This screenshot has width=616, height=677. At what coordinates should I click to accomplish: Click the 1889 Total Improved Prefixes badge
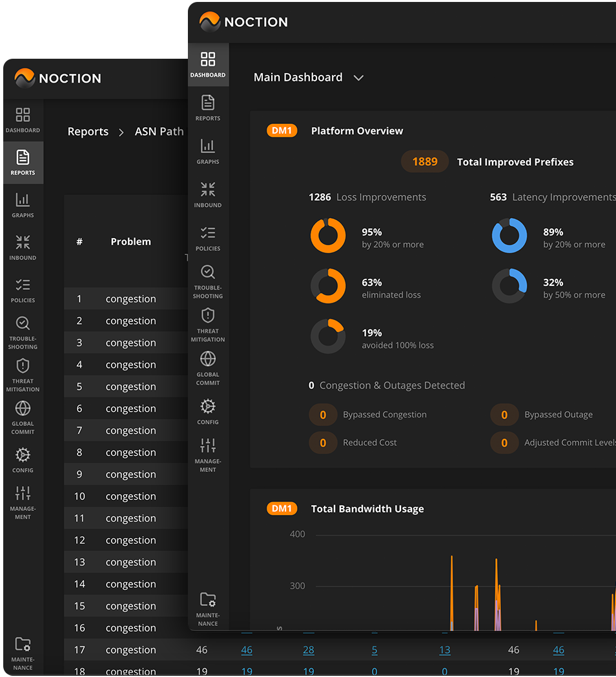424,162
